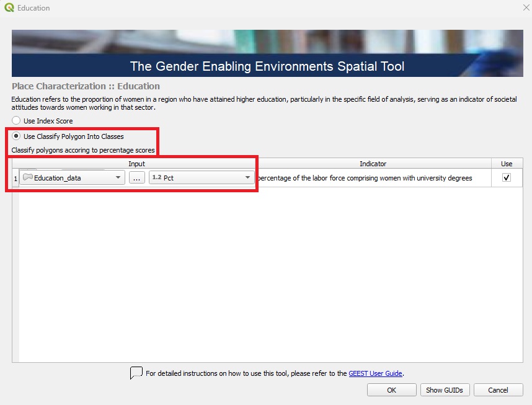Click the browse (...) button

[137, 177]
